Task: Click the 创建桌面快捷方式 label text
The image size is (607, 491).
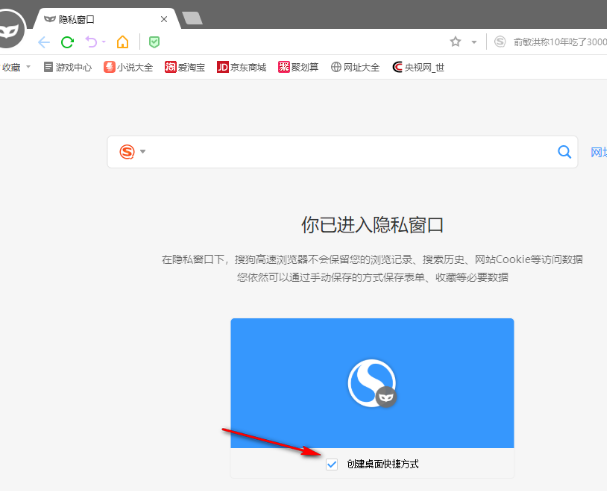Action: (x=382, y=464)
